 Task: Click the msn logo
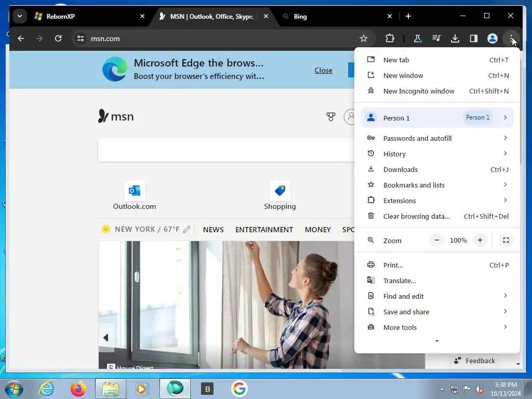point(116,116)
